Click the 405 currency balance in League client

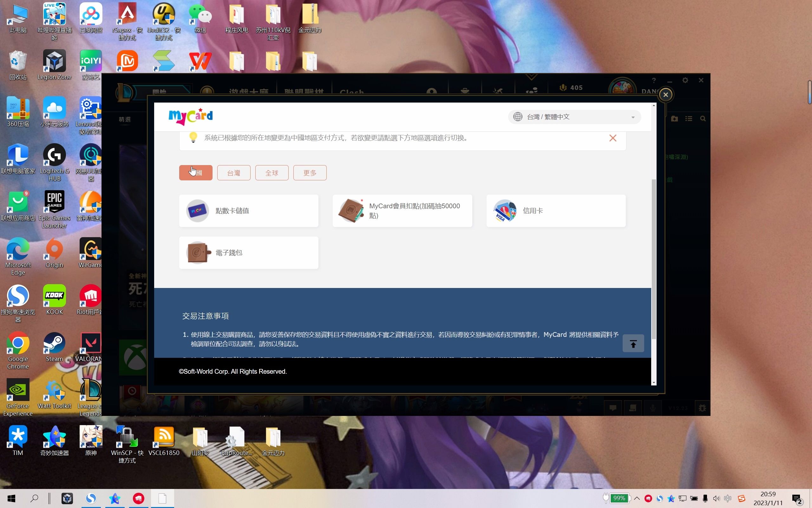click(571, 88)
